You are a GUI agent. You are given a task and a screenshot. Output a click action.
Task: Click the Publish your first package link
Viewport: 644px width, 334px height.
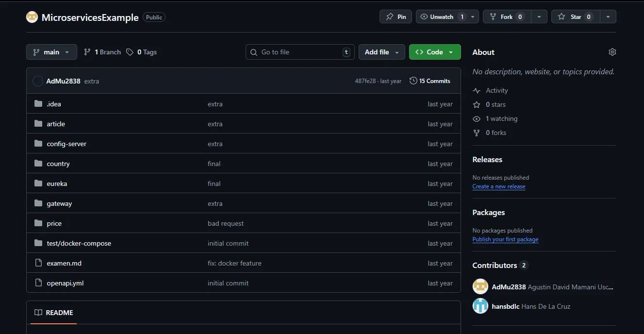[x=505, y=239]
